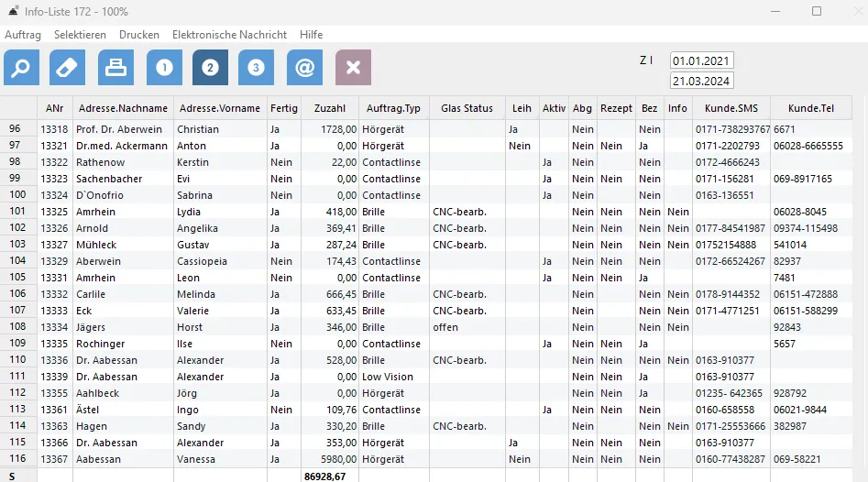Select the circled number 3 button
Image resolution: width=868 pixels, height=482 pixels.
pyautogui.click(x=257, y=68)
